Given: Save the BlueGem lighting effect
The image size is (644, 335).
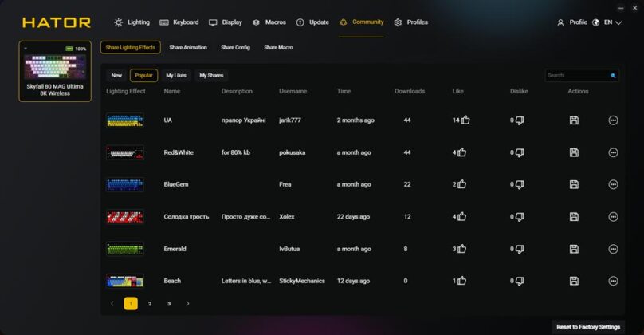Looking at the screenshot, I should (x=574, y=184).
